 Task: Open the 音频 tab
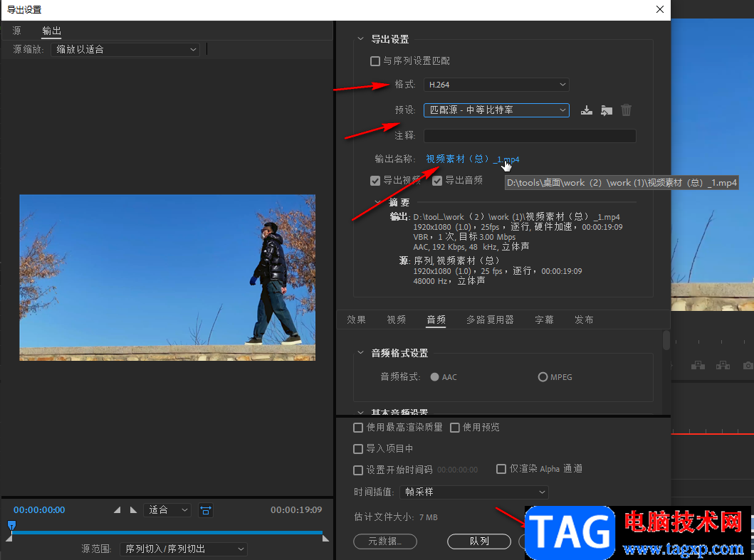(x=436, y=319)
